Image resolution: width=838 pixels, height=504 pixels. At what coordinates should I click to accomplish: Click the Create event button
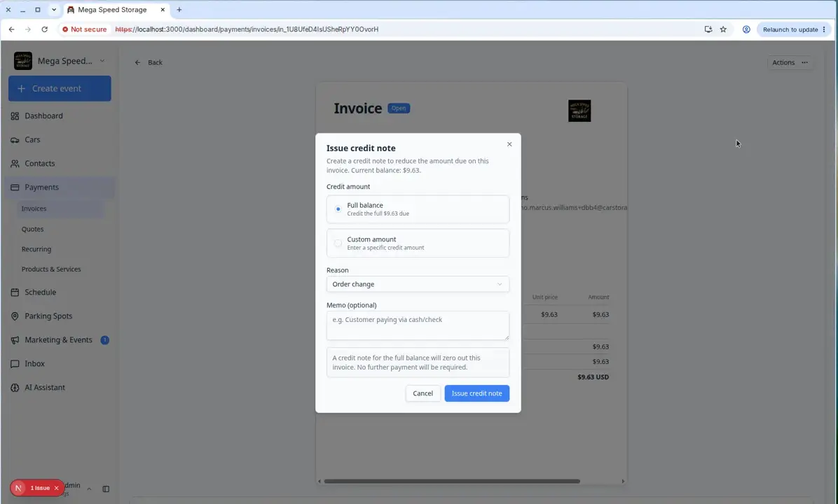60,89
